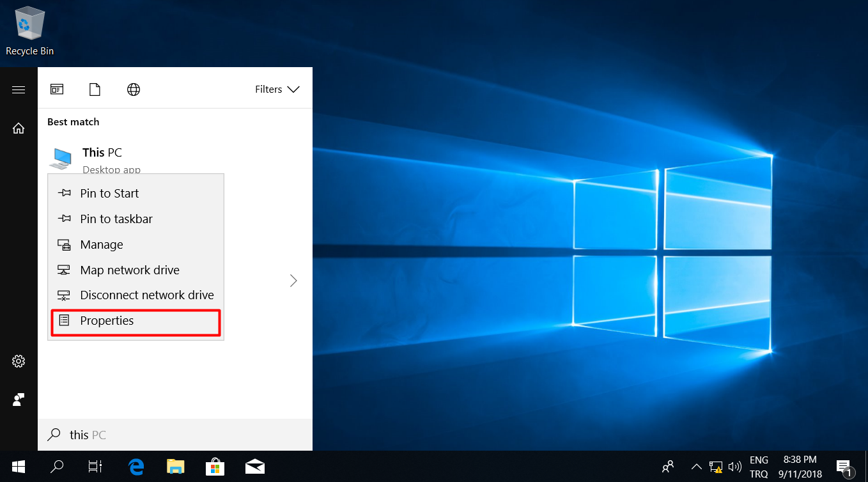Open the Filters dropdown
The image size is (868, 482).
click(277, 89)
